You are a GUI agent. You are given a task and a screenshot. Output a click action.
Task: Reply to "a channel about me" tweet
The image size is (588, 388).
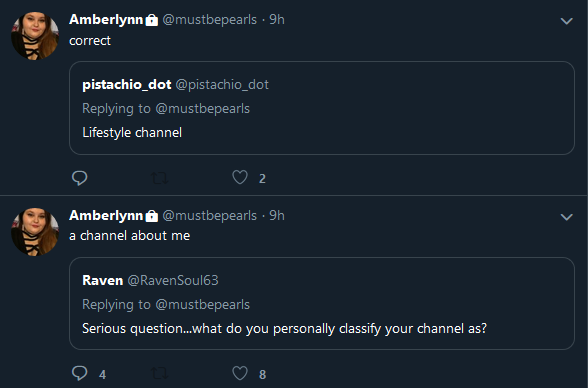[x=80, y=373]
